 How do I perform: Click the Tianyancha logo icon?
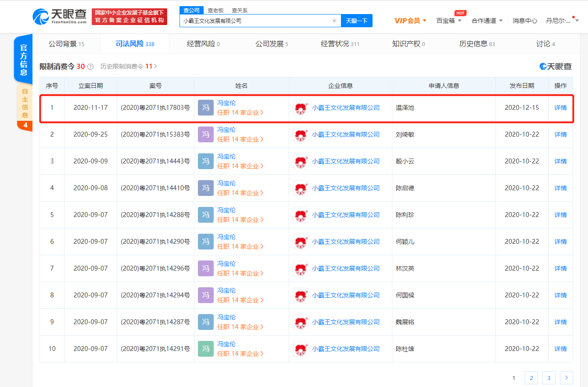[x=42, y=16]
